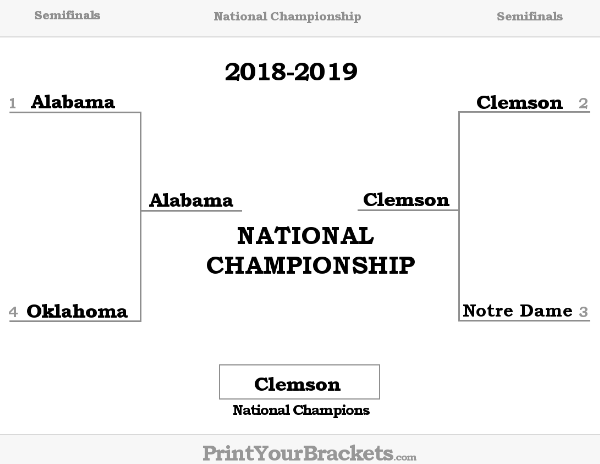
Task: Click the left bracket connector line
Action: [x=141, y=217]
